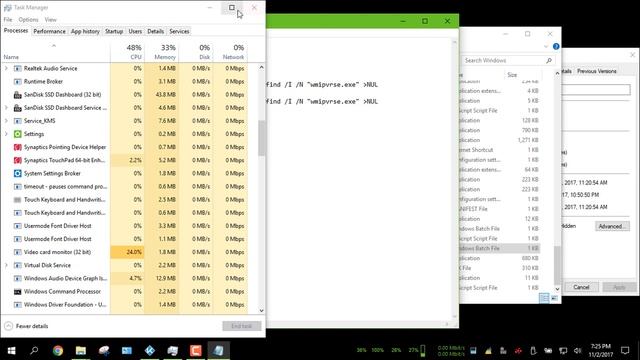Click the Task Manager scrollbar down arrow
Screen dimensions: 640x360
coord(262,311)
